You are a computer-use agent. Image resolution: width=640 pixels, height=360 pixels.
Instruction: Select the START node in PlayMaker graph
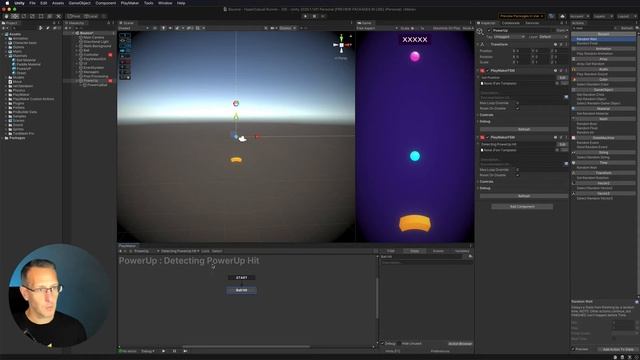point(242,278)
